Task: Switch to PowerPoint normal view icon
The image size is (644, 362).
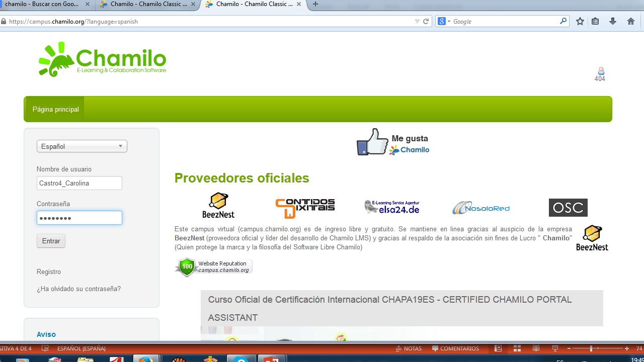Action: point(498,348)
